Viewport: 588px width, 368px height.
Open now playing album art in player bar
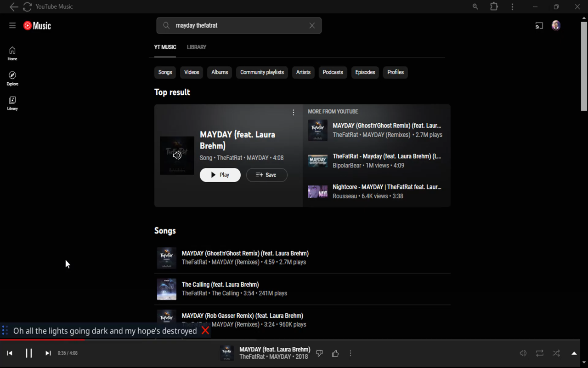tap(227, 353)
